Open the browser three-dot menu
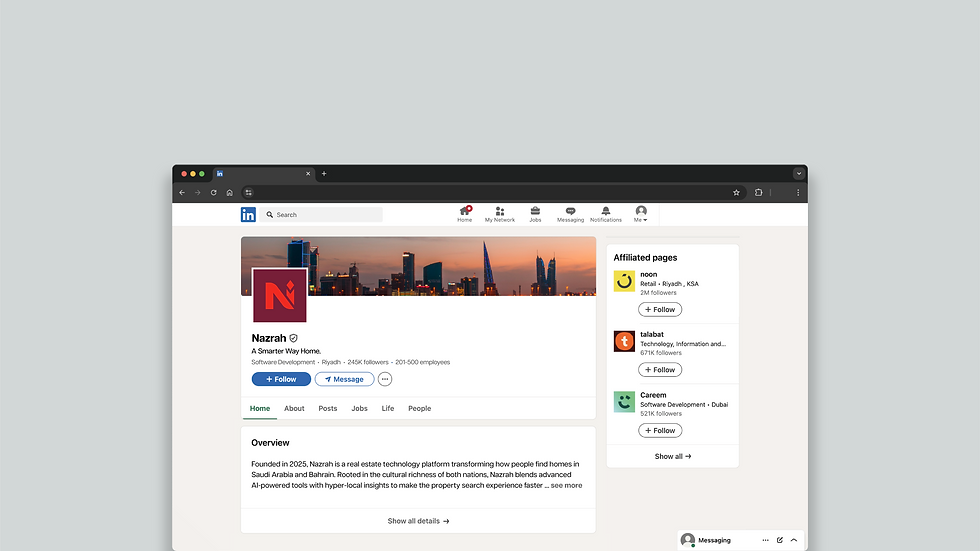 point(798,192)
